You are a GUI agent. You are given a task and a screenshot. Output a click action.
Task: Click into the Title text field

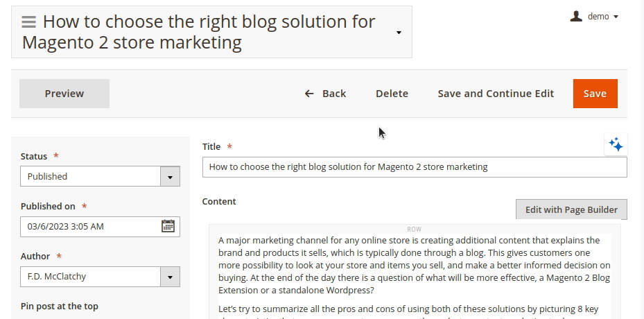(x=414, y=167)
